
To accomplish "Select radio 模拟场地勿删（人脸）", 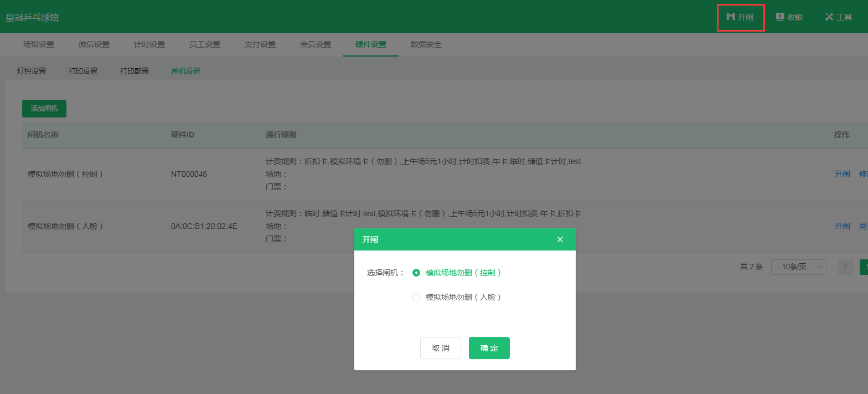I will 416,297.
